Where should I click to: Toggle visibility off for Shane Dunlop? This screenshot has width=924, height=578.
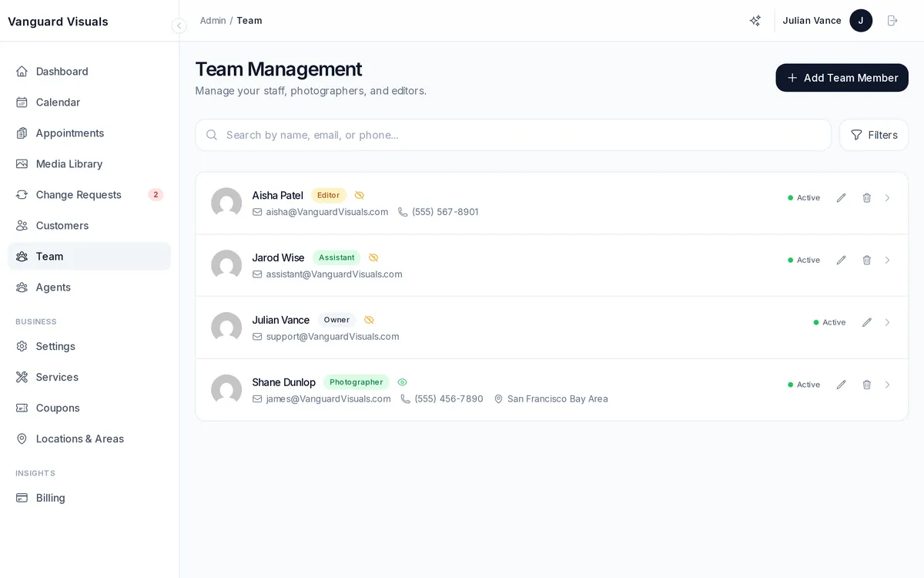coord(402,381)
